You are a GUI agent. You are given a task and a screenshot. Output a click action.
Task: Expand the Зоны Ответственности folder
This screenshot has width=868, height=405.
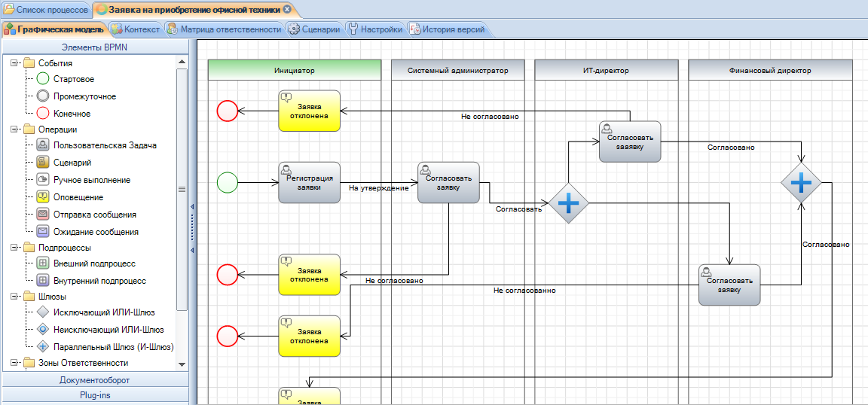[14, 363]
